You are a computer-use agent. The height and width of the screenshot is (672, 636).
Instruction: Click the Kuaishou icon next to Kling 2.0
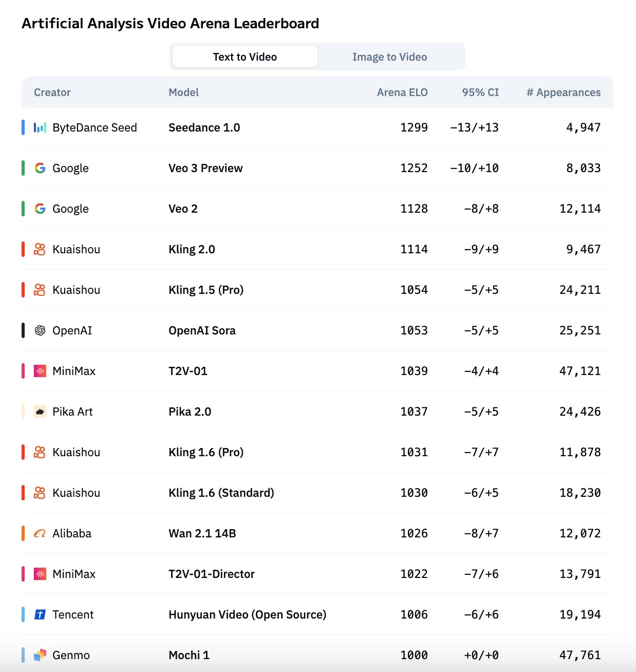40,249
